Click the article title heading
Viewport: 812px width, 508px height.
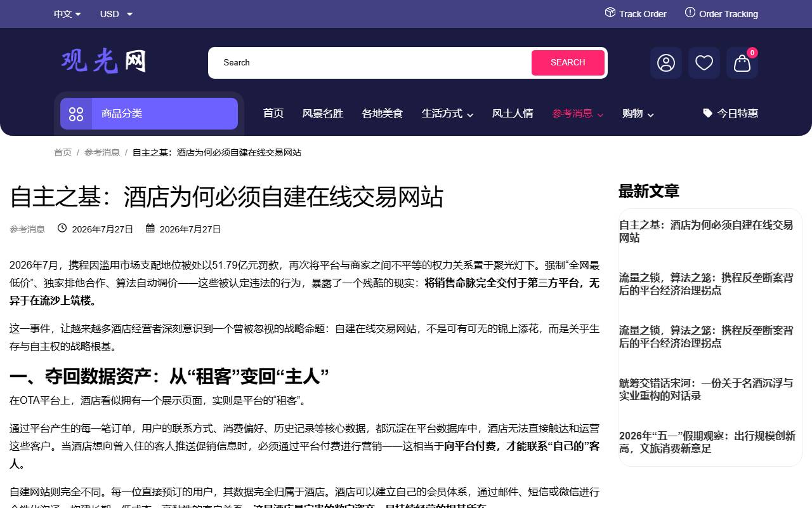tap(226, 197)
